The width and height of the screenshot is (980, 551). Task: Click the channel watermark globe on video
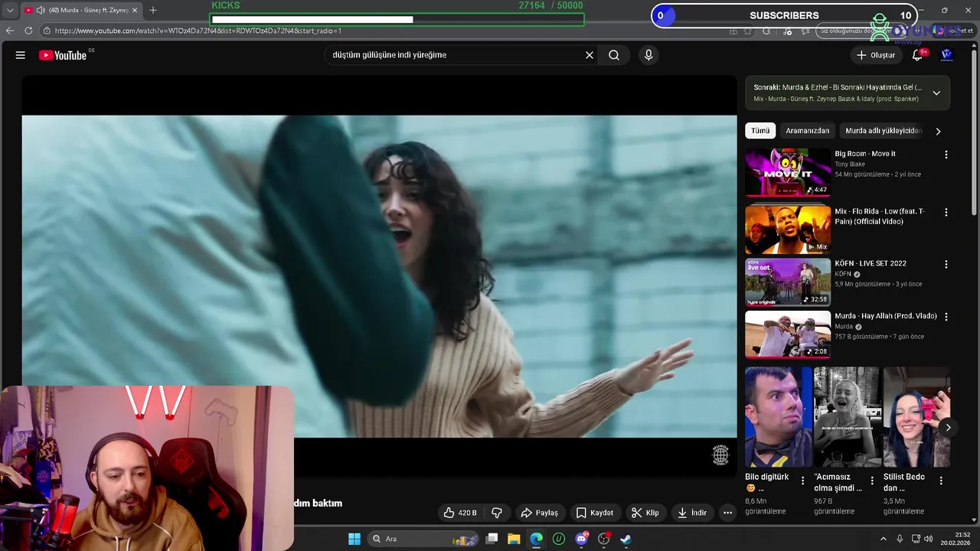[720, 455]
